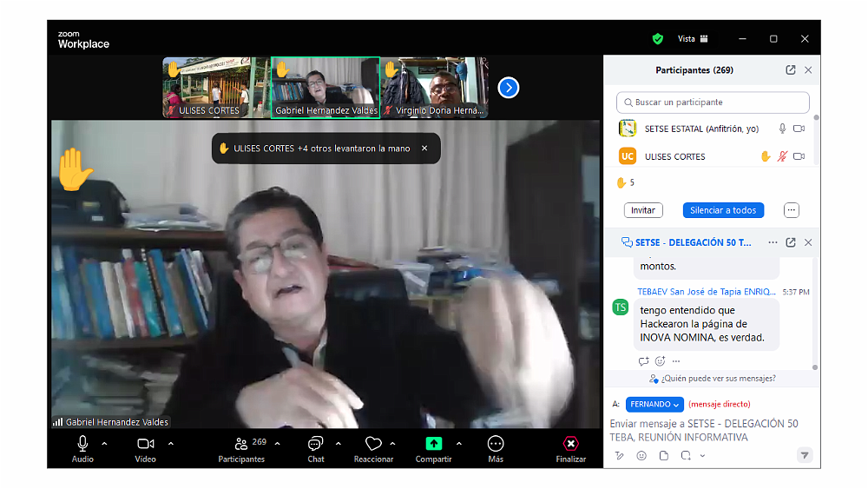Screen dimensions: 868x489
Task: Click the emoji icon in chat composer
Action: pos(641,455)
